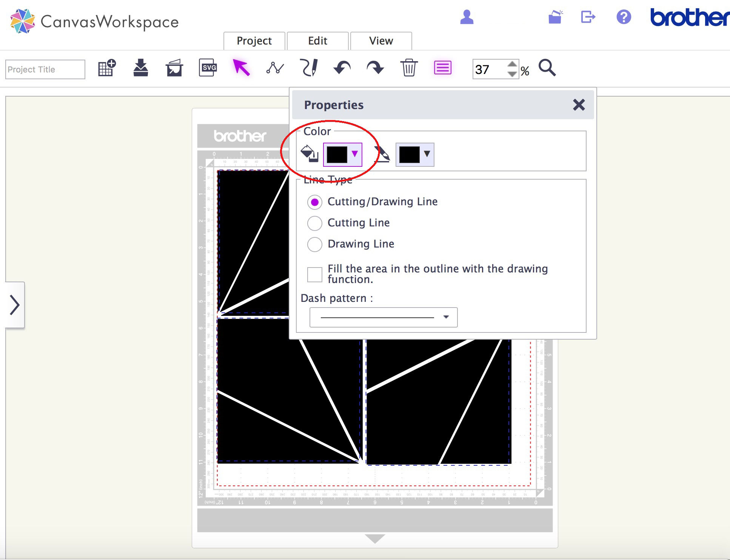Screen dimensions: 730x560
Task: Click the stroke color dropdown arrow
Action: click(x=426, y=154)
